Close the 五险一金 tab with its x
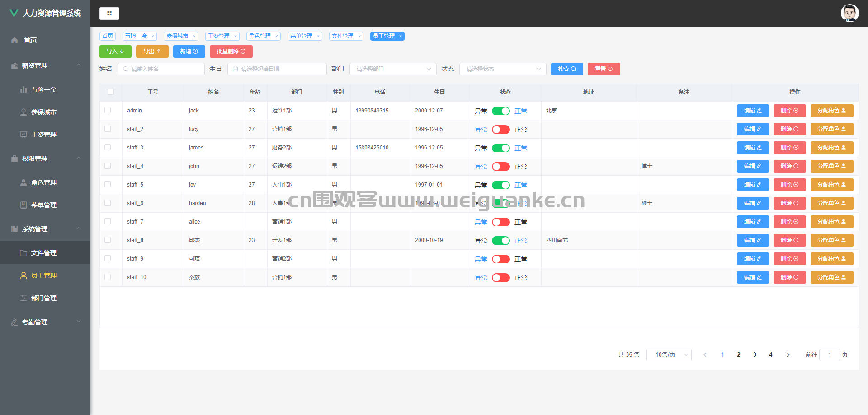868x415 pixels. click(x=153, y=36)
